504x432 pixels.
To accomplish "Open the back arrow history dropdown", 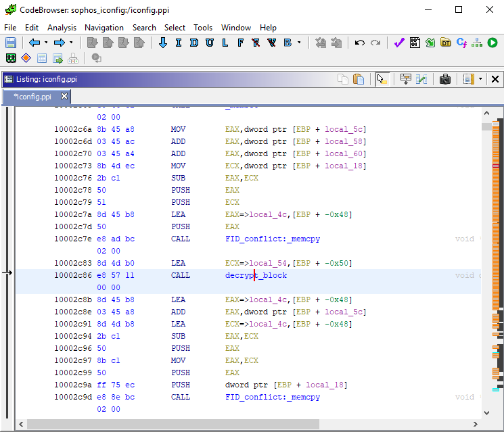I will coord(46,43).
